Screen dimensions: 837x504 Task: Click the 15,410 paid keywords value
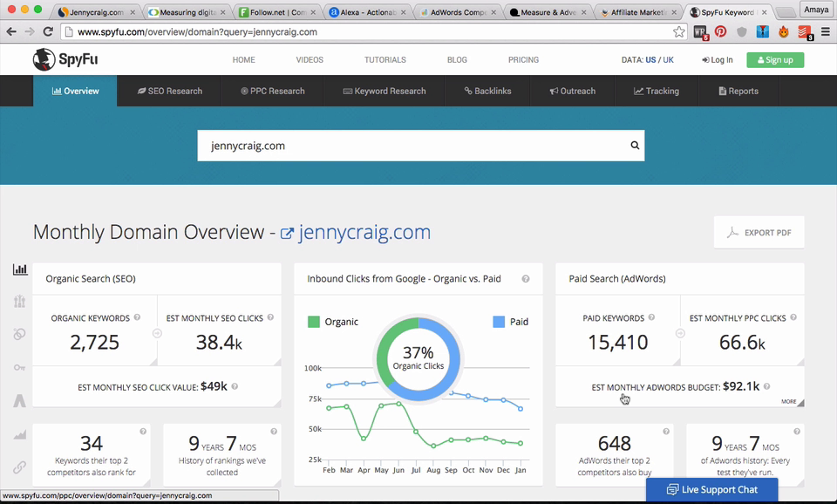tap(618, 342)
